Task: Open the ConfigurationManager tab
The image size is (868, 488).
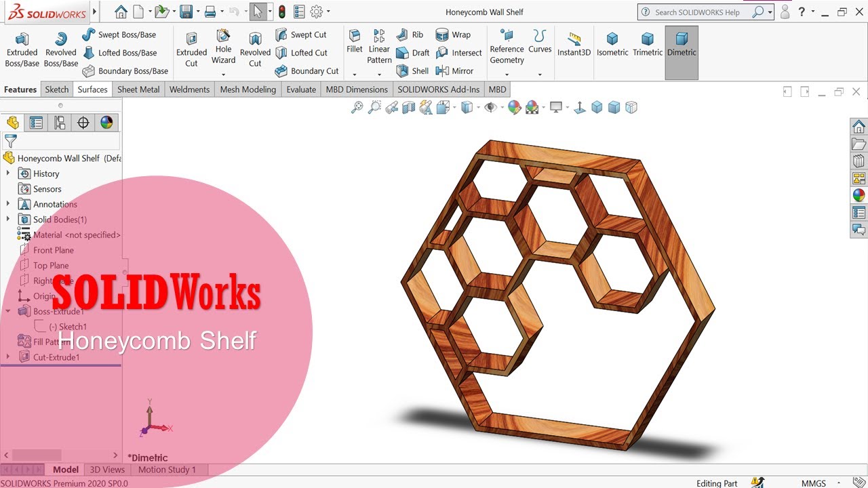Action: click(60, 122)
